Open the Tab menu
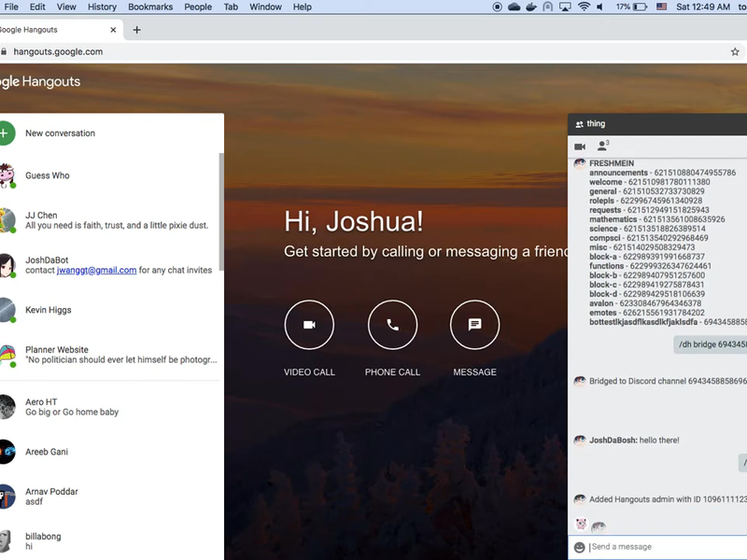747x560 pixels. coord(231,7)
